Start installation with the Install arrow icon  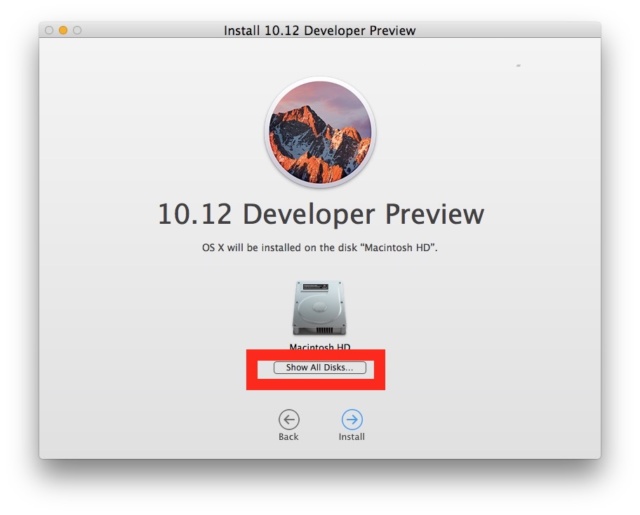pyautogui.click(x=352, y=420)
